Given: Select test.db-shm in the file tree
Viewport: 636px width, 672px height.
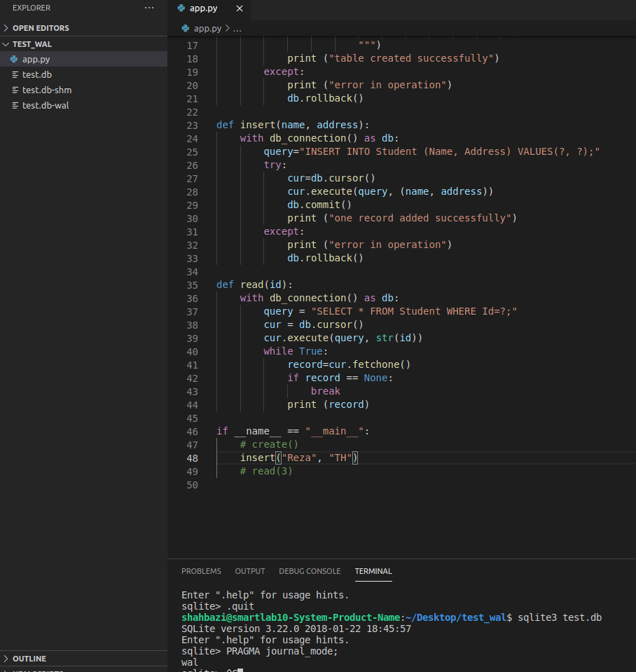Looking at the screenshot, I should [x=47, y=90].
